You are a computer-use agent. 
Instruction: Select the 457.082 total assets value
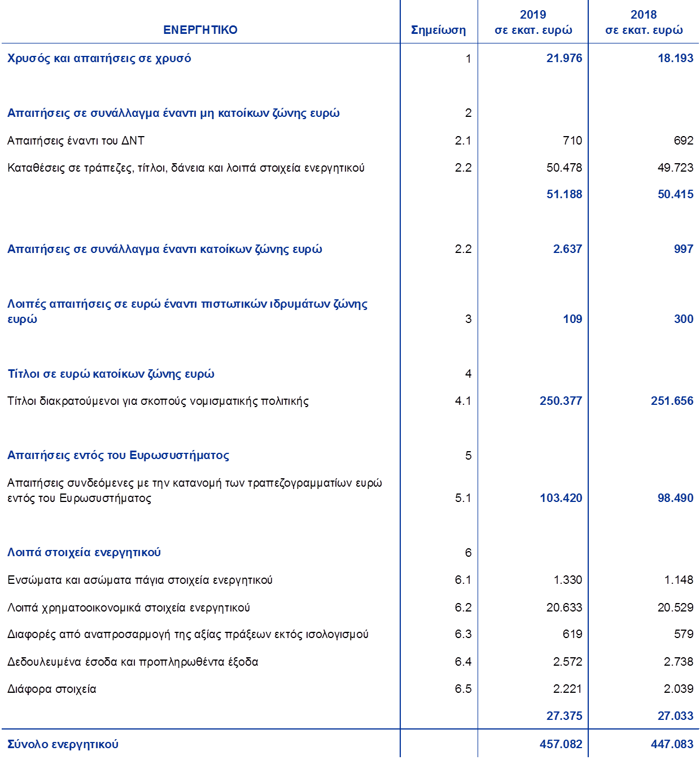coord(561,744)
